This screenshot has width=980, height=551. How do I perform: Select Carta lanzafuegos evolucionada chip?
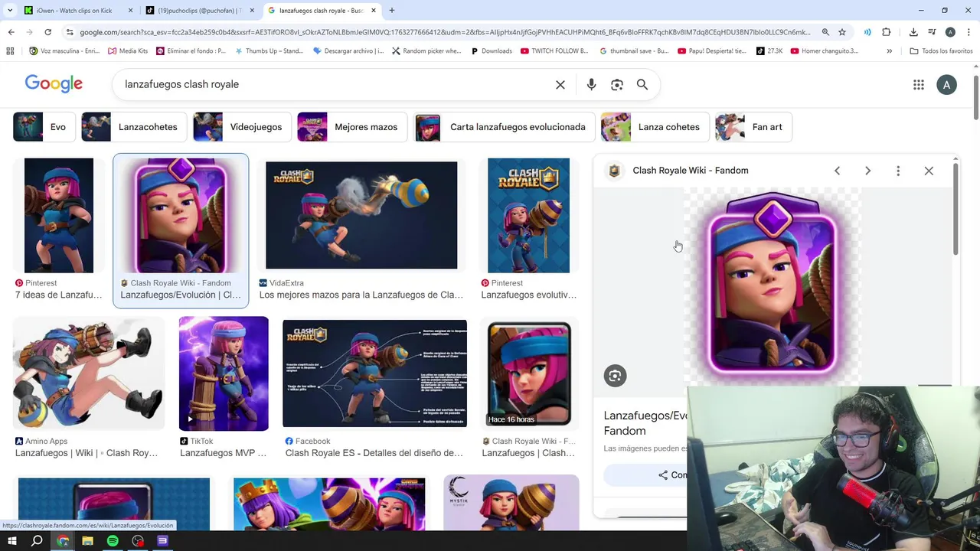[504, 127]
